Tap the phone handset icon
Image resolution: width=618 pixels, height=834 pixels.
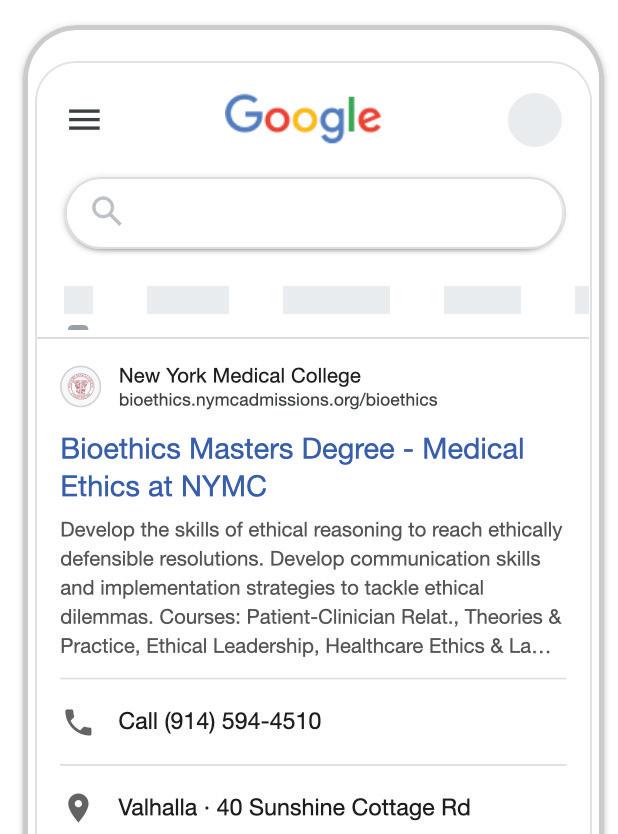coord(78,722)
